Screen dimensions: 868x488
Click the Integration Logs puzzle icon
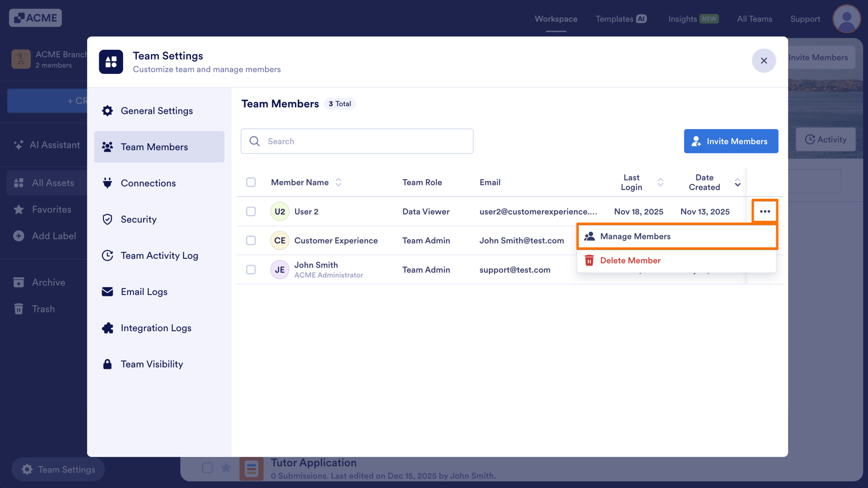(107, 328)
